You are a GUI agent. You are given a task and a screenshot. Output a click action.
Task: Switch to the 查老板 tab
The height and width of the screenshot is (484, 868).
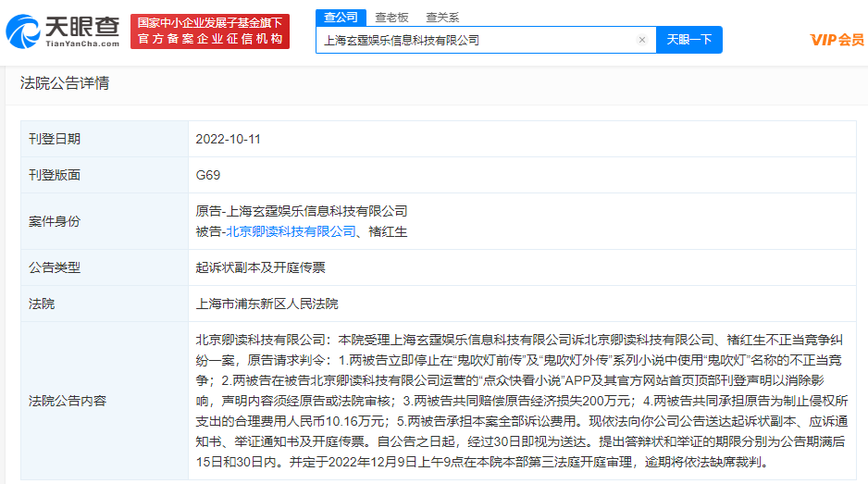391,18
